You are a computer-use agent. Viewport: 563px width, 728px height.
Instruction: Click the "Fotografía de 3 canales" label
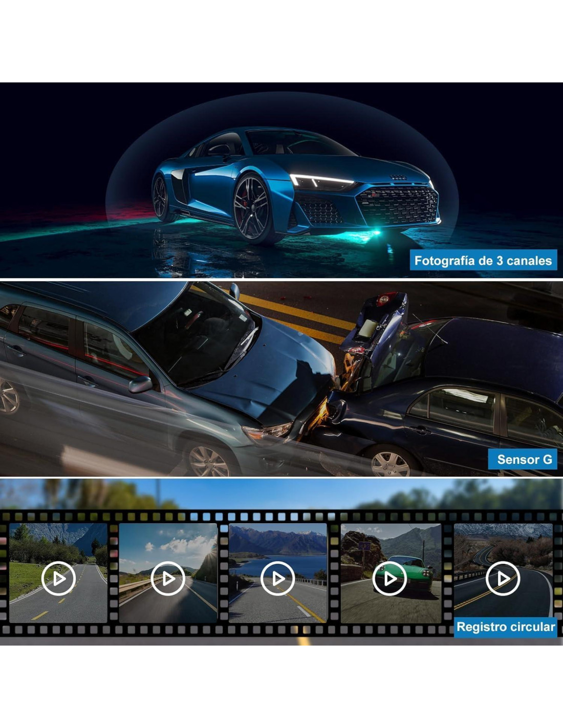click(x=483, y=261)
